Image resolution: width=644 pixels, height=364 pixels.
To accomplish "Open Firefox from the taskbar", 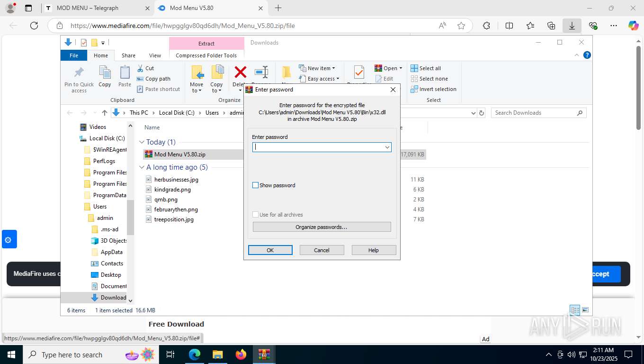I will (x=241, y=355).
